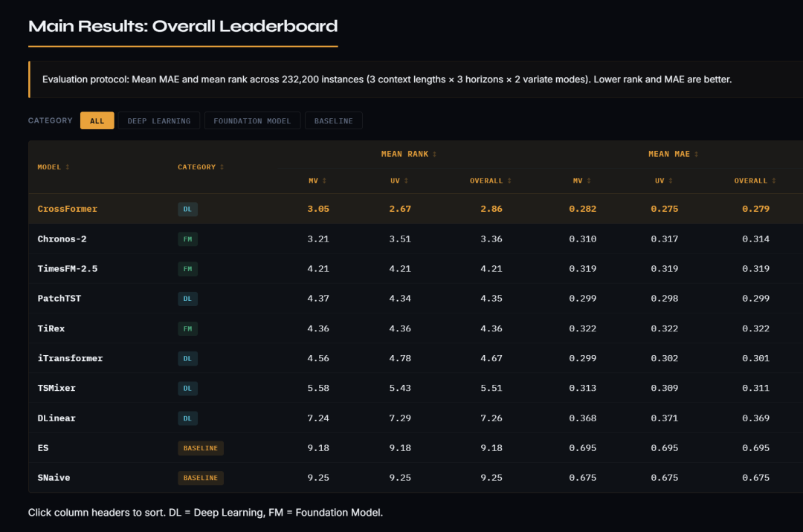This screenshot has height=532, width=803.
Task: Toggle the ALL category filter
Action: (x=97, y=120)
